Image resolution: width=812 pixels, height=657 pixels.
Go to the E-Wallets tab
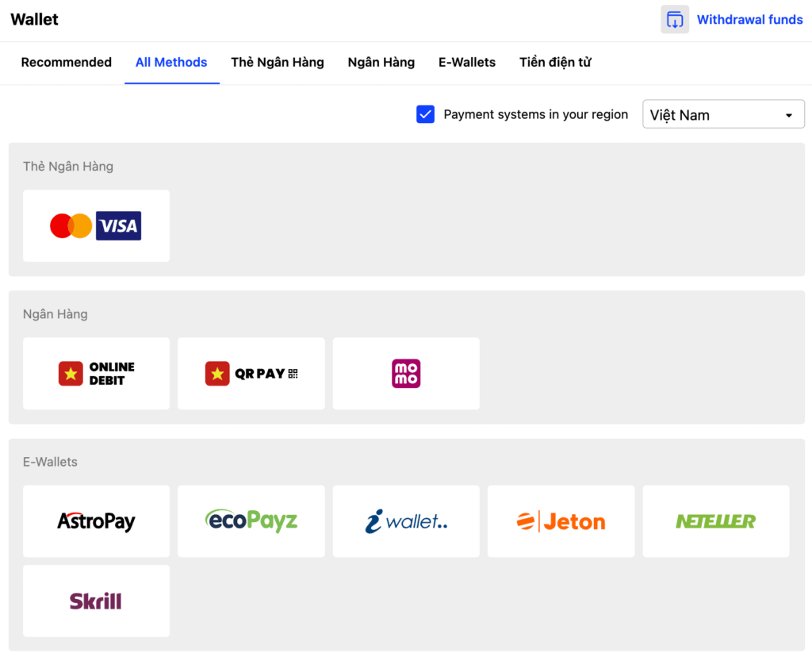pyautogui.click(x=467, y=63)
